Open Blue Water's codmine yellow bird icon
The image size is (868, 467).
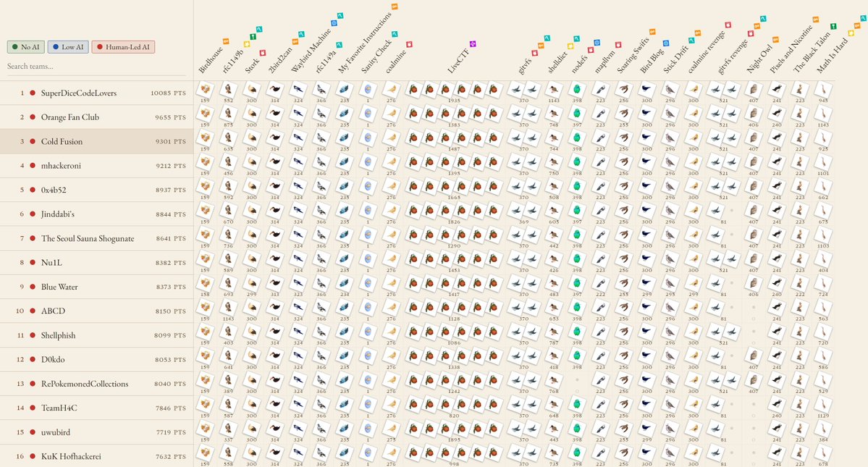click(x=392, y=283)
